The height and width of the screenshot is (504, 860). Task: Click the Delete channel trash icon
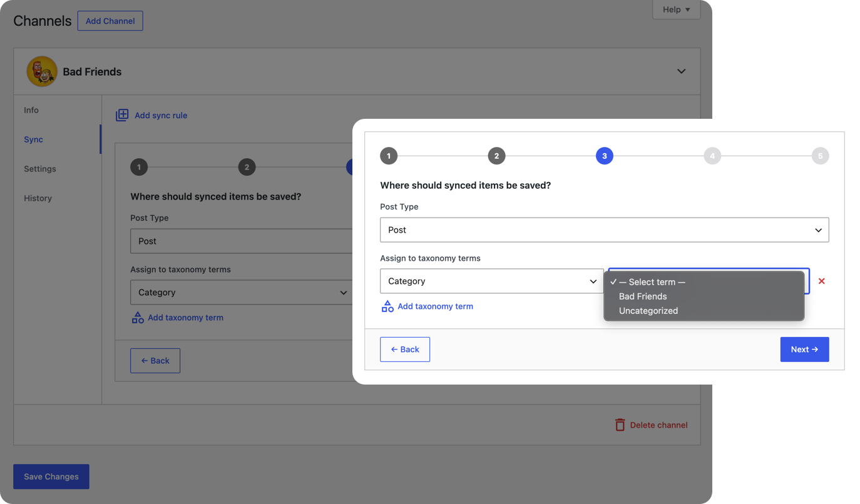point(620,425)
